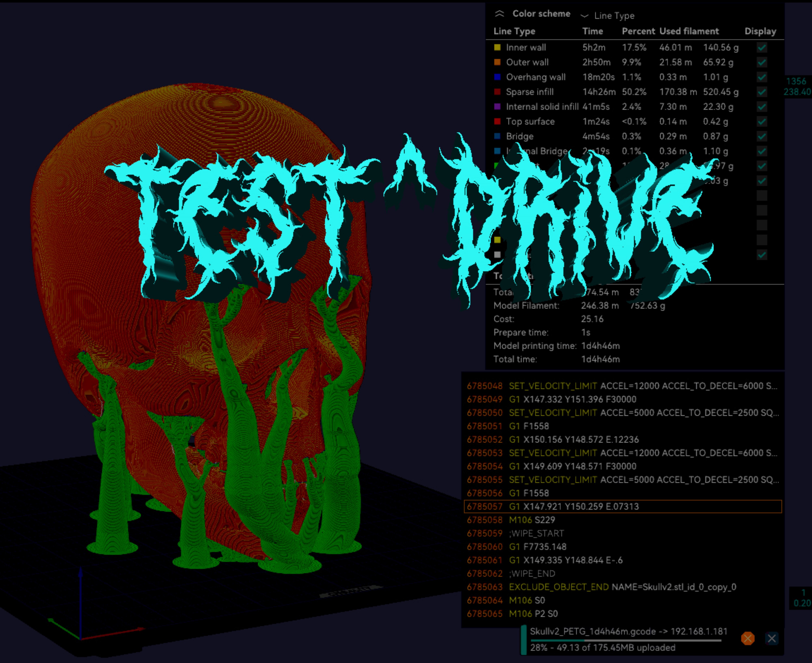Toggle Bridge line display
The width and height of the screenshot is (812, 663).
(762, 136)
